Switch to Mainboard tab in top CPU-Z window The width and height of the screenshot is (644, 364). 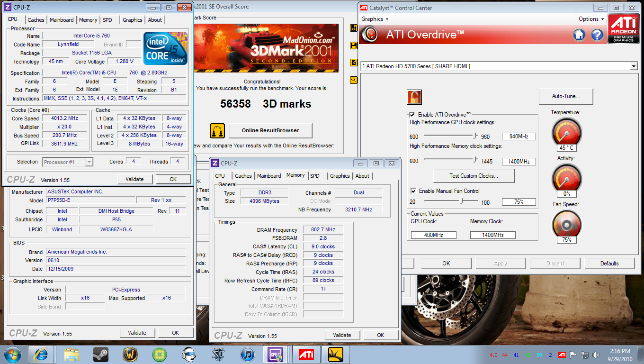pos(62,20)
